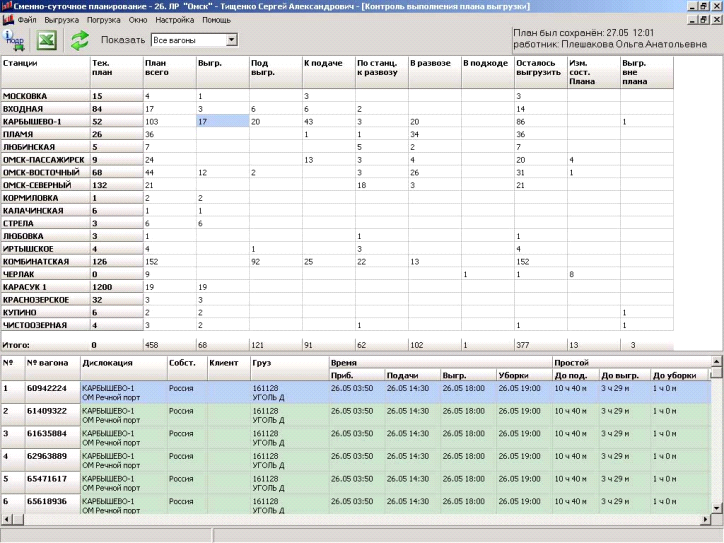The height and width of the screenshot is (543, 724).
Task: Export table with the Excel icon
Action: coord(46,40)
